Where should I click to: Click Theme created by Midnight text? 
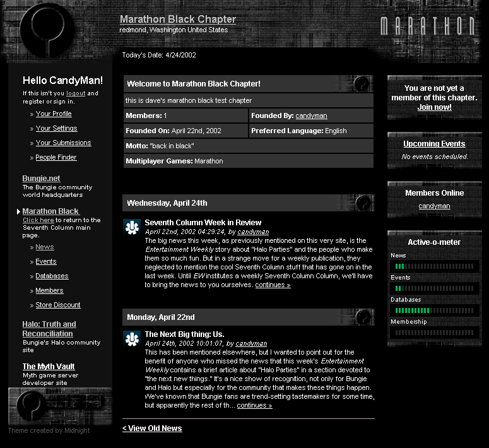coord(49,430)
